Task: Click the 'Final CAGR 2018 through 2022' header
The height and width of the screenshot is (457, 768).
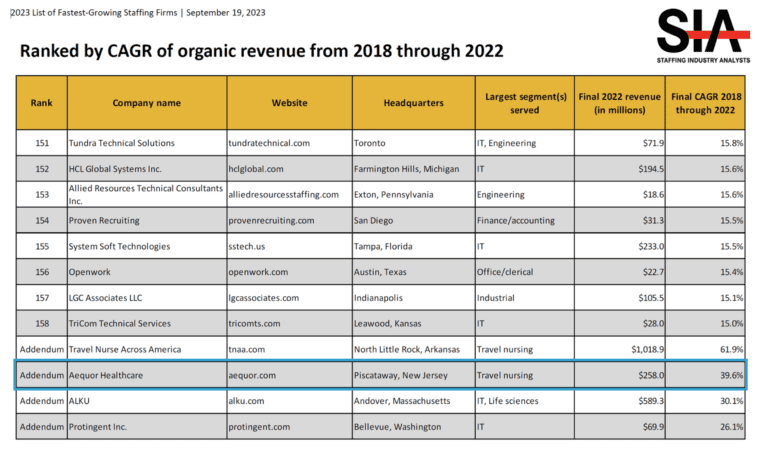Action: (x=705, y=103)
